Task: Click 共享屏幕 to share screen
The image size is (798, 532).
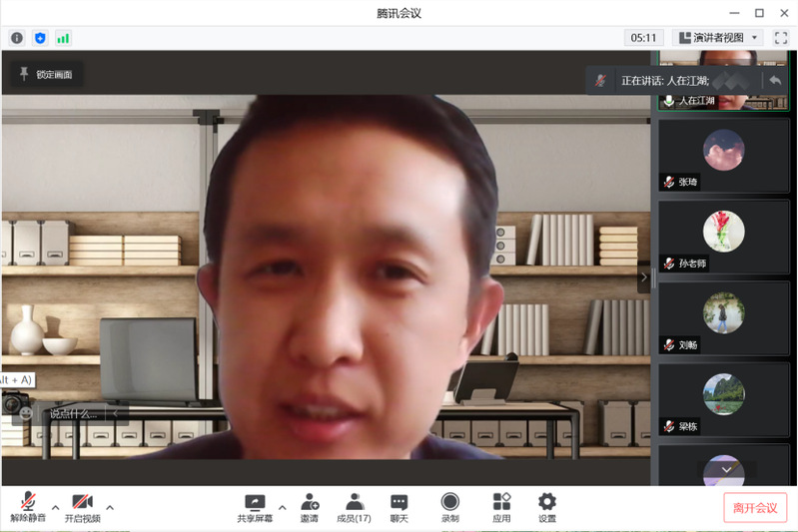Action: pyautogui.click(x=255, y=507)
